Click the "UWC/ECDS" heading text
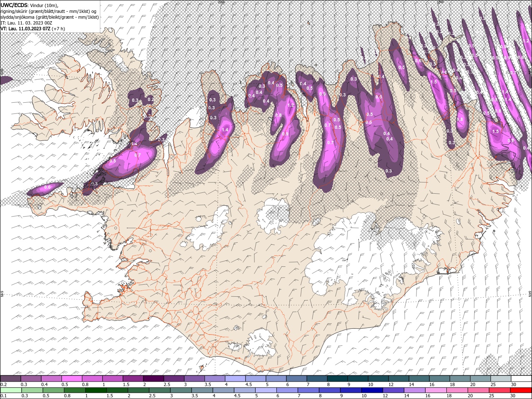This screenshot has width=532, height=399. pos(14,5)
